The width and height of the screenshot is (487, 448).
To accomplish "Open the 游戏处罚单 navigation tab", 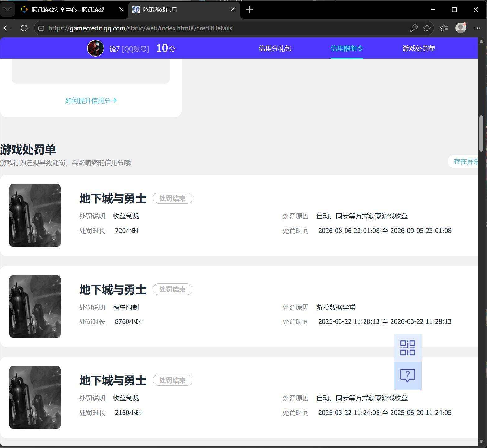I will pyautogui.click(x=419, y=49).
